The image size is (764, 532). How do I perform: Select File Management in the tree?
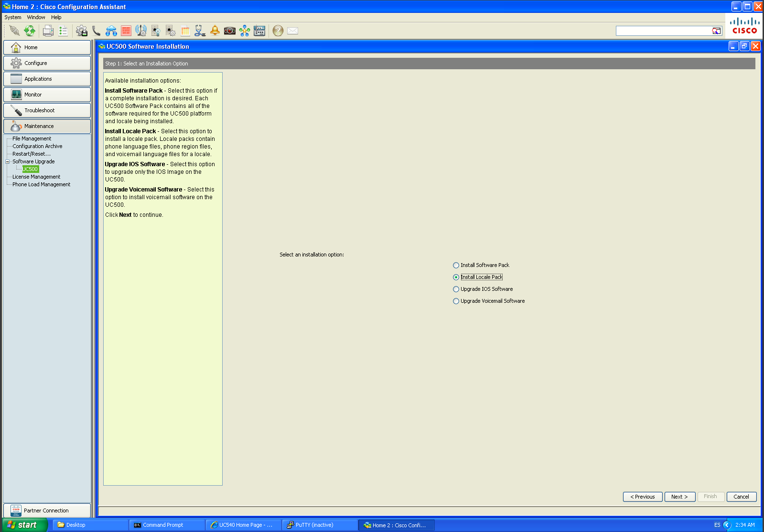[x=32, y=138]
